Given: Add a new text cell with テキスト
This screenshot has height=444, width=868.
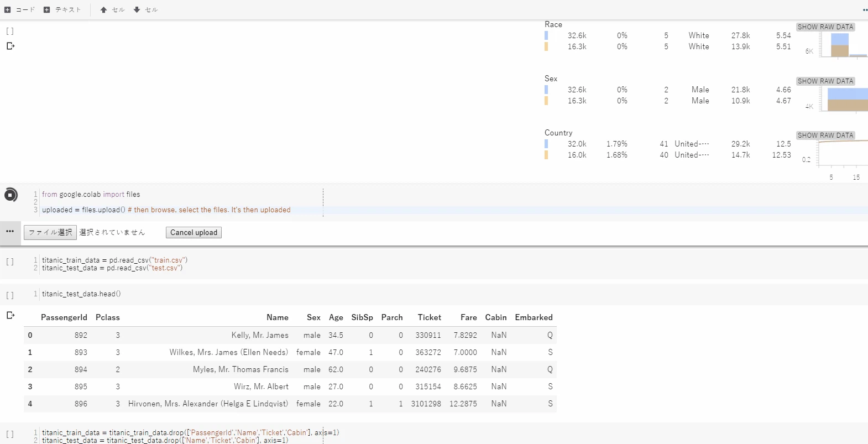Looking at the screenshot, I should [x=62, y=9].
